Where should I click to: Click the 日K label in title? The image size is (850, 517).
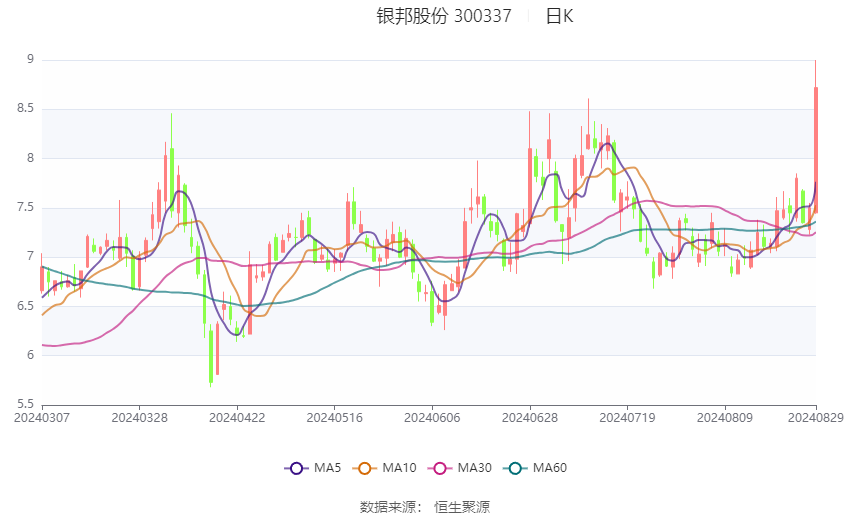click(x=559, y=16)
